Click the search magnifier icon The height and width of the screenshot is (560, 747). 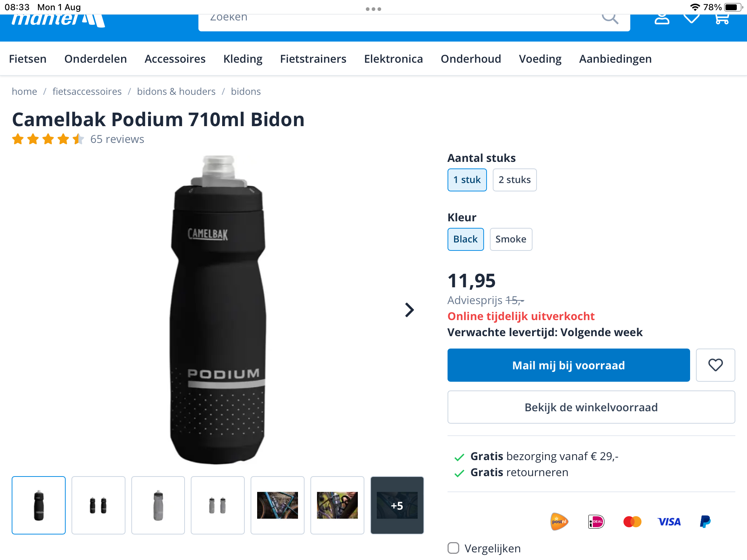610,18
